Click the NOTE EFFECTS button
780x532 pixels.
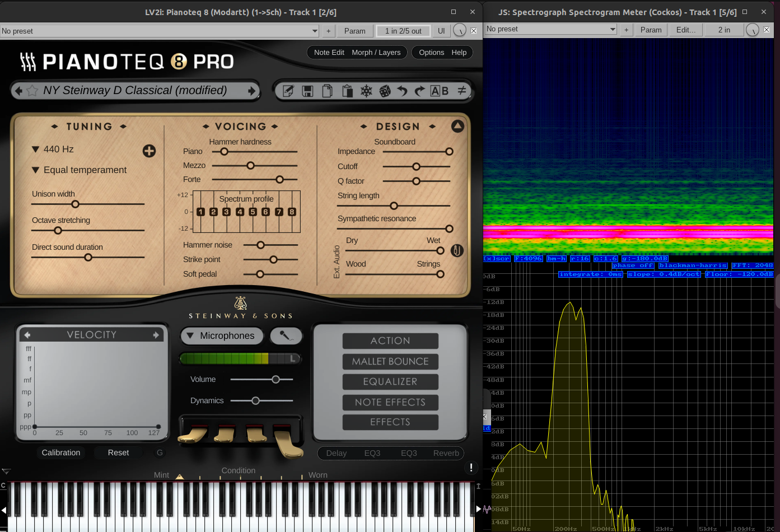[x=390, y=402]
